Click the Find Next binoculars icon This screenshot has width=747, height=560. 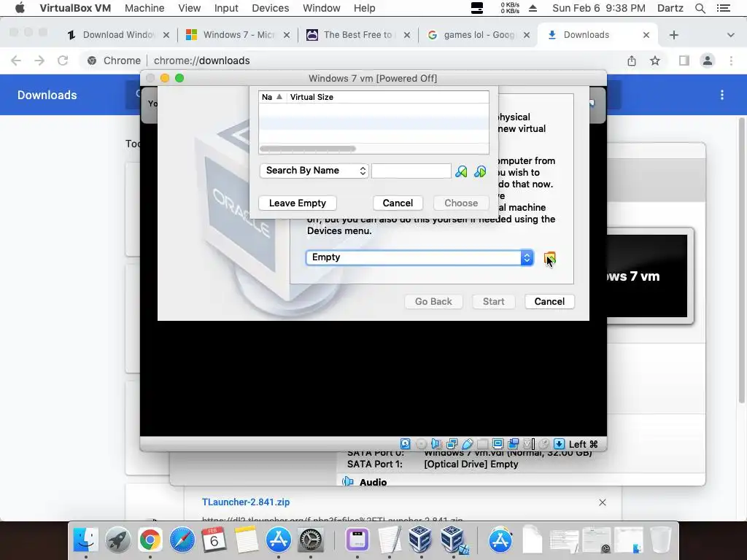pos(480,171)
